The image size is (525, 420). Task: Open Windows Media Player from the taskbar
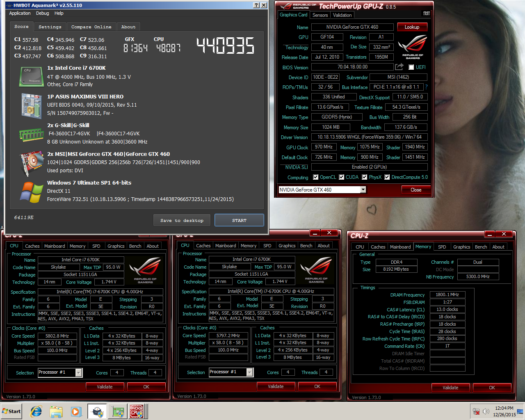[x=76, y=411]
